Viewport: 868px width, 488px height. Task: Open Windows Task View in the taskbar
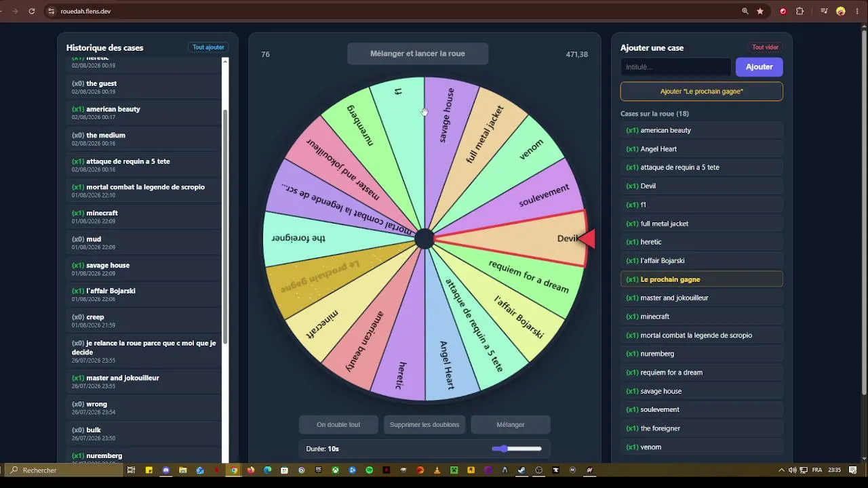point(131,470)
